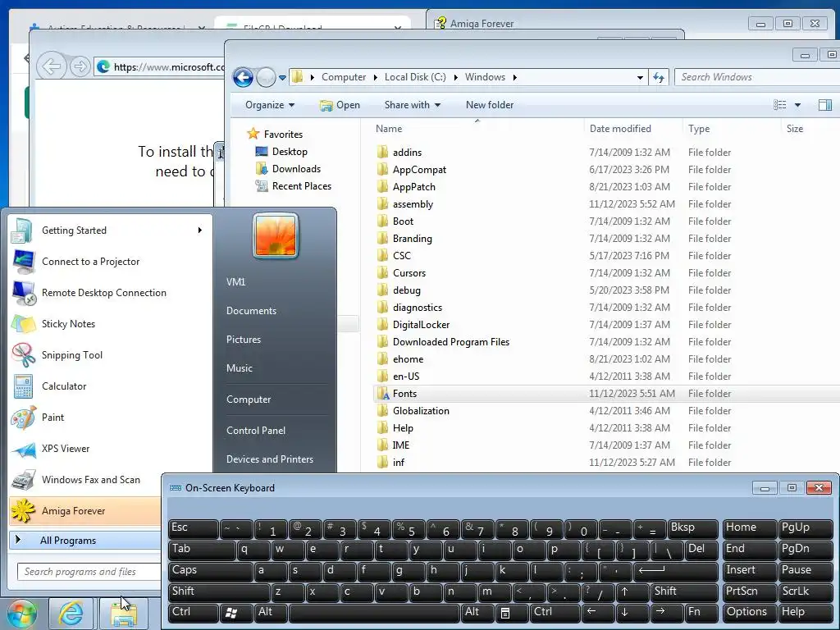Open Pictures from the Start menu
Image resolution: width=840 pixels, height=630 pixels.
pyautogui.click(x=244, y=340)
